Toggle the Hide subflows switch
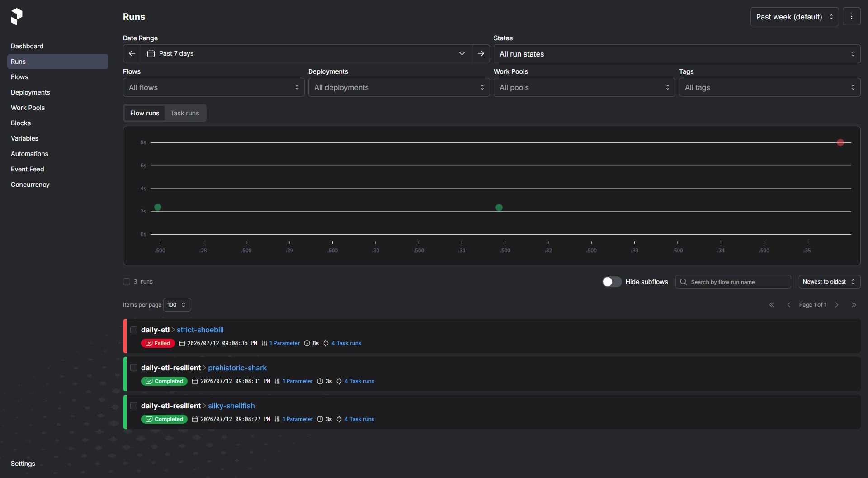868x478 pixels. pyautogui.click(x=612, y=282)
